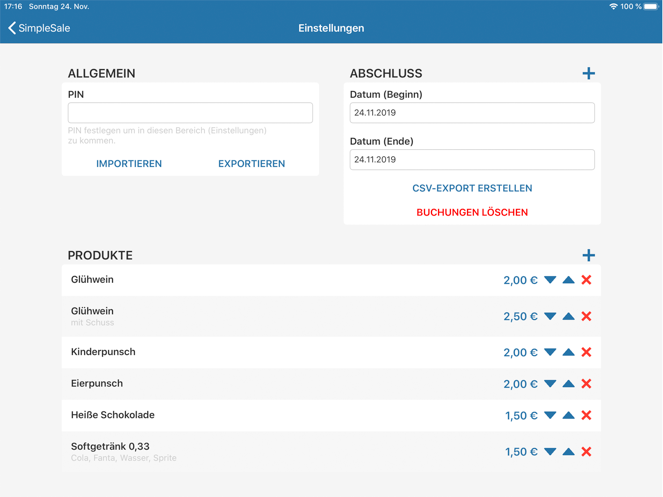The height and width of the screenshot is (497, 663).
Task: Tap the Exportieren button
Action: pos(252,164)
